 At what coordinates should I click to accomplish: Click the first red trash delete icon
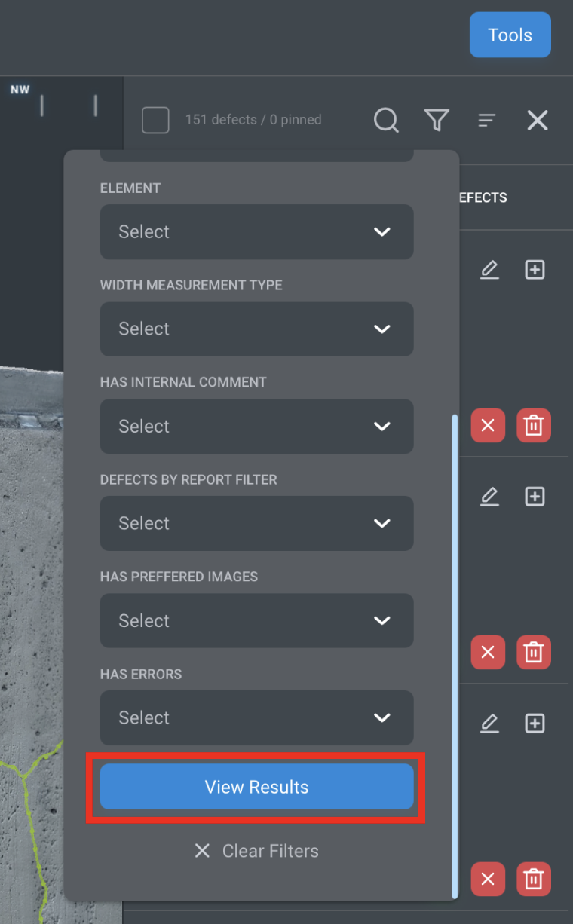(x=533, y=426)
